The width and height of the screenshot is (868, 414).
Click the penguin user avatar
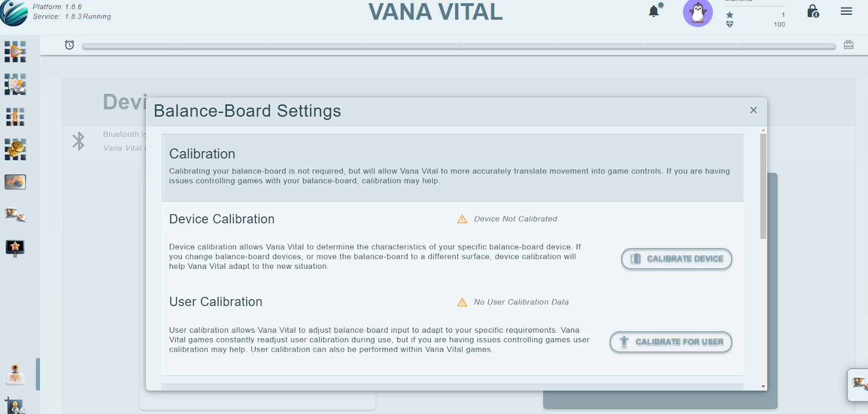pos(698,13)
